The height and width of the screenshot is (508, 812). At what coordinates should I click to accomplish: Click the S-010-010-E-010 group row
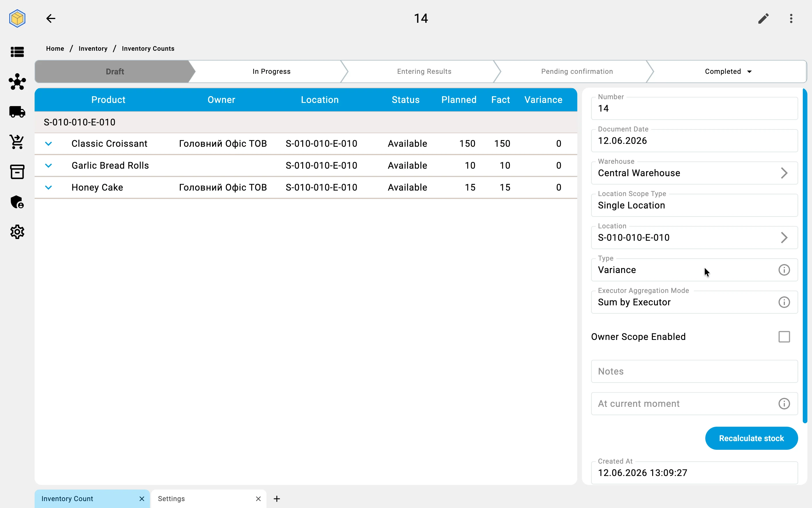[x=306, y=122]
